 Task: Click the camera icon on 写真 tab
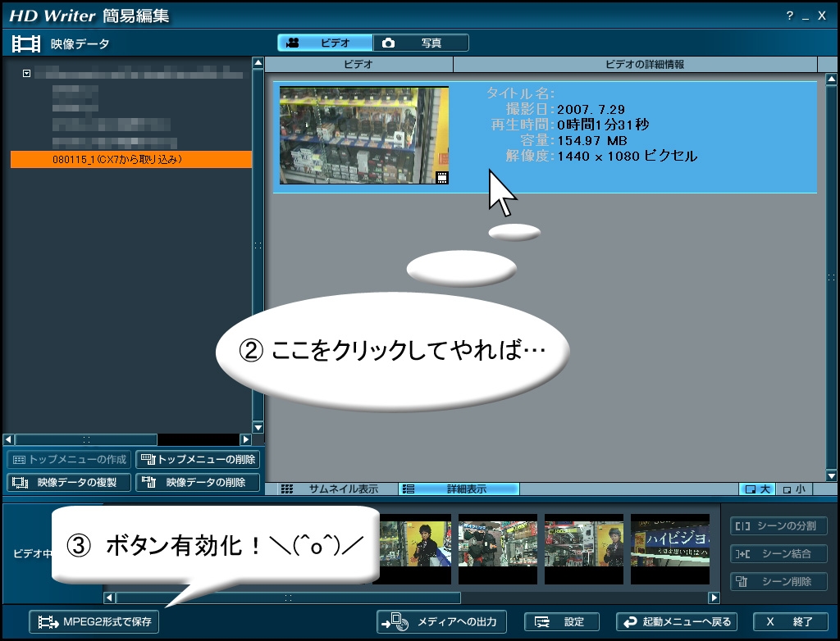click(x=388, y=43)
